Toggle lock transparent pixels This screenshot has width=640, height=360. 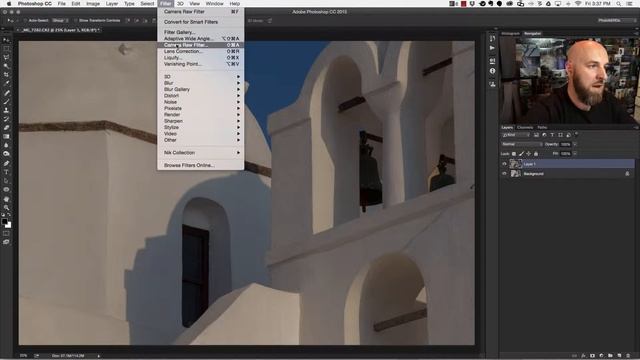point(514,153)
